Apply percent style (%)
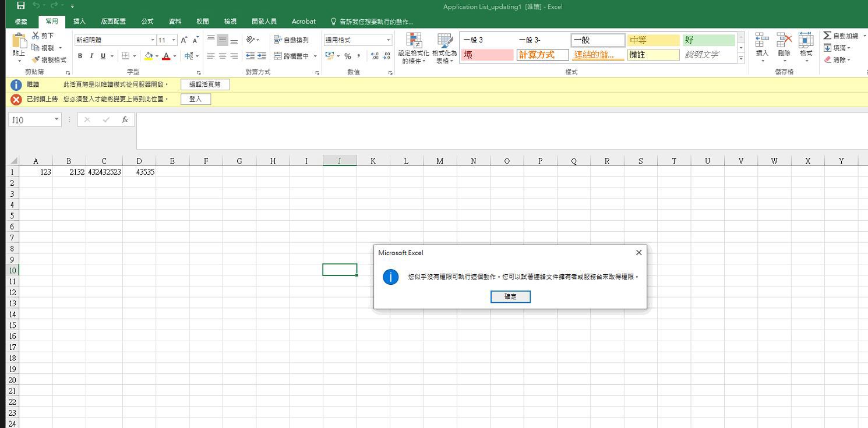The height and width of the screenshot is (428, 868). (348, 56)
